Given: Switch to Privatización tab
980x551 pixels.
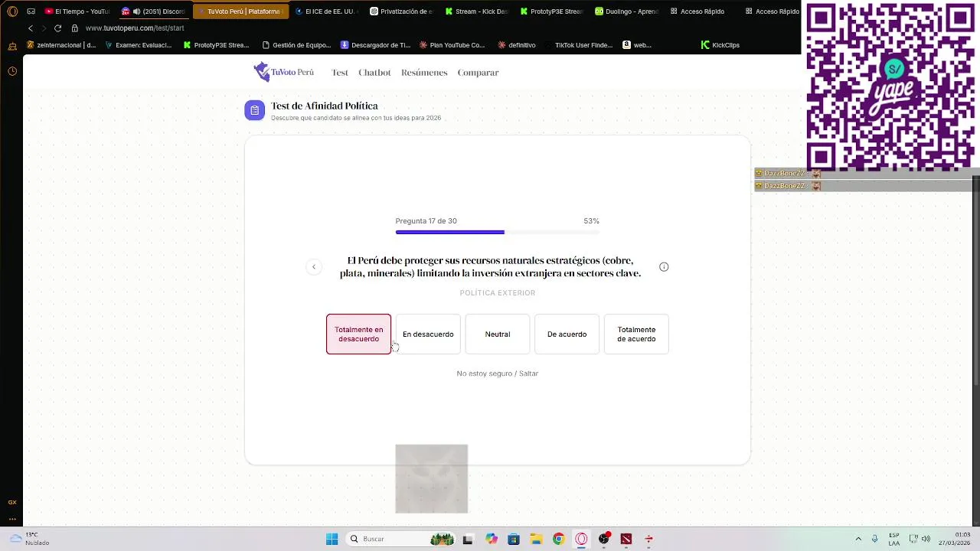Looking at the screenshot, I should (x=401, y=11).
